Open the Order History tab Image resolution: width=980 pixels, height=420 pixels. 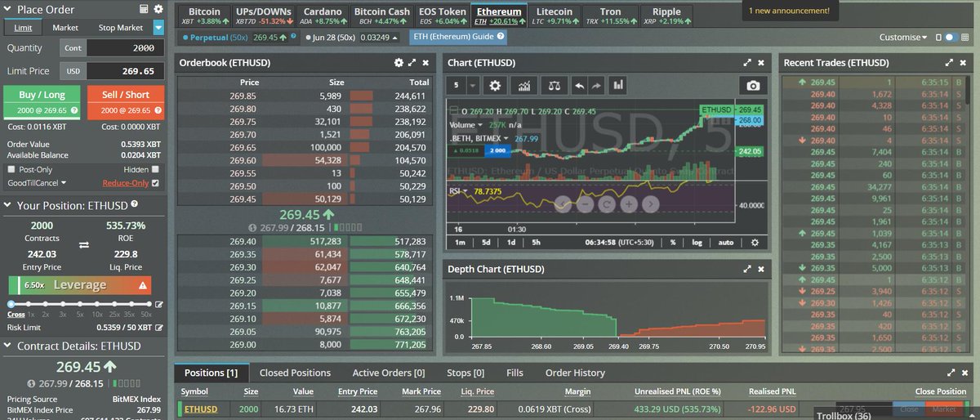(x=575, y=373)
